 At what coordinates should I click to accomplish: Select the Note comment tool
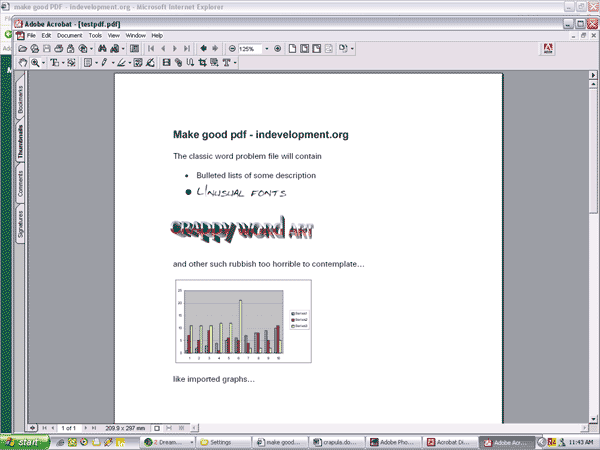[x=88, y=63]
